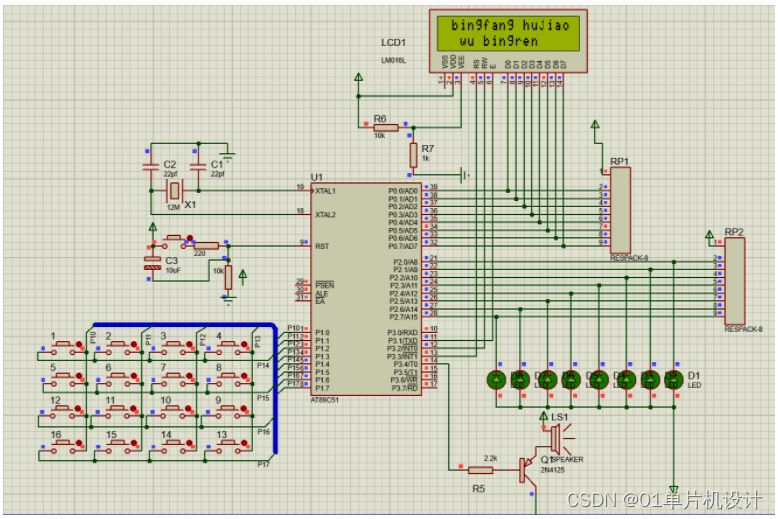
Task: Click the power terminal above R6
Action: pyautogui.click(x=359, y=77)
